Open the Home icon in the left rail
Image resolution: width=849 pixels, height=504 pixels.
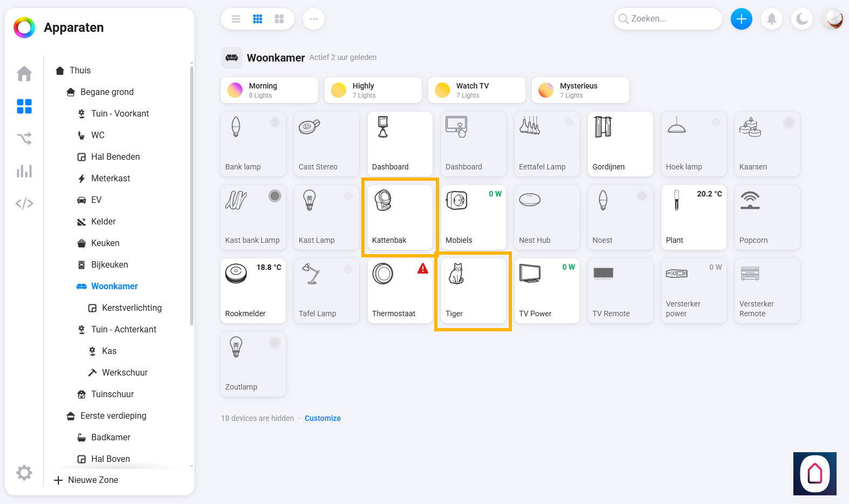coord(24,73)
